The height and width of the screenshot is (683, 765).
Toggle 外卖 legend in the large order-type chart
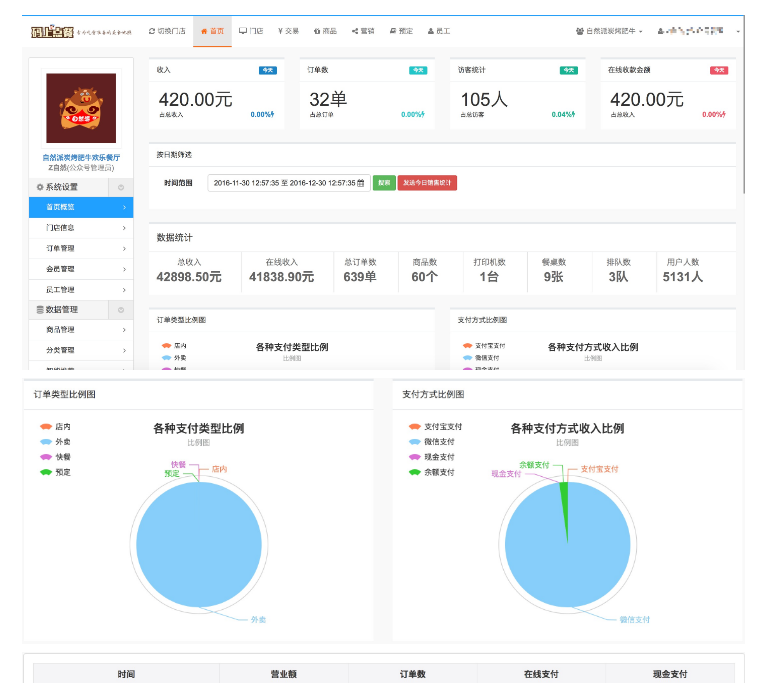[x=55, y=442]
